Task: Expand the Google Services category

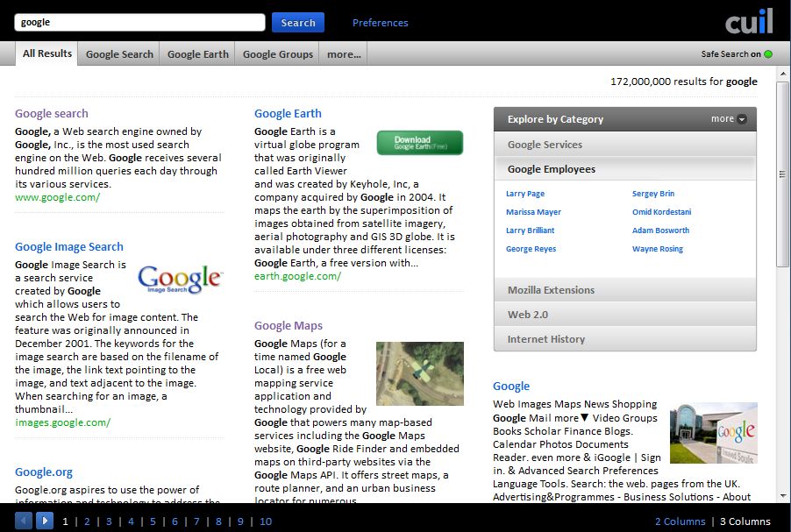Action: pyautogui.click(x=625, y=145)
